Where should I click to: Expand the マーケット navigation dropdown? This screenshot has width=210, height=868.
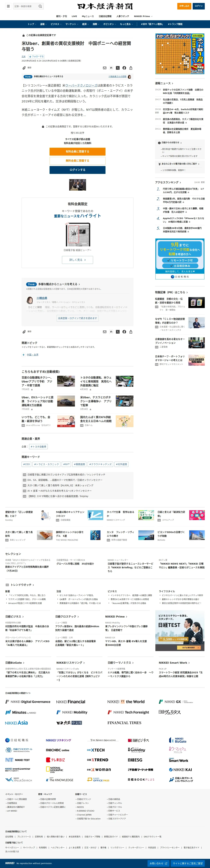click(72, 24)
